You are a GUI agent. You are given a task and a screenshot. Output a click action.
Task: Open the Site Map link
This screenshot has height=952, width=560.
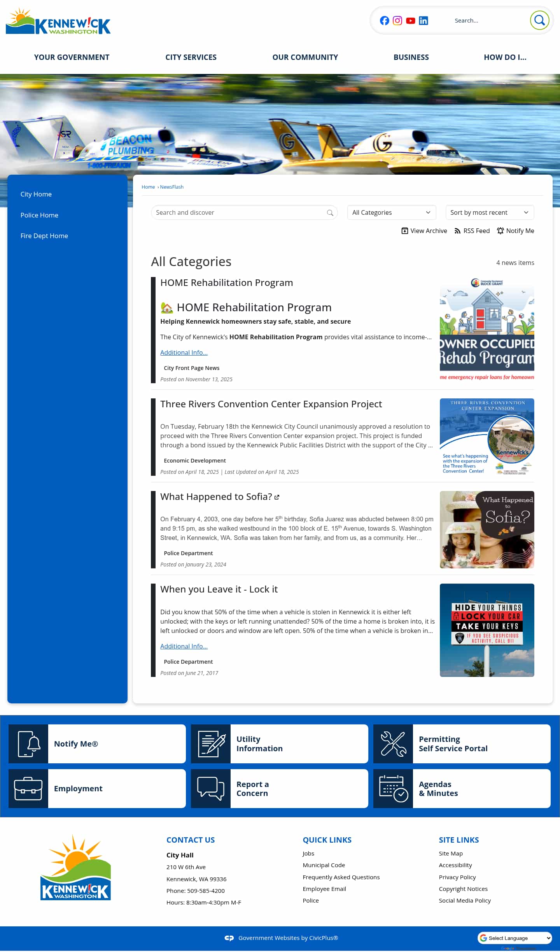point(450,854)
